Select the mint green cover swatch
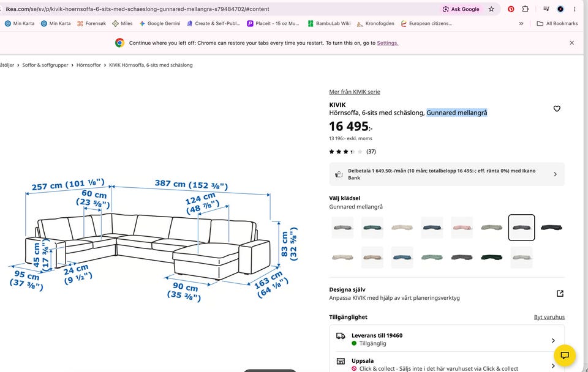 (x=432, y=258)
